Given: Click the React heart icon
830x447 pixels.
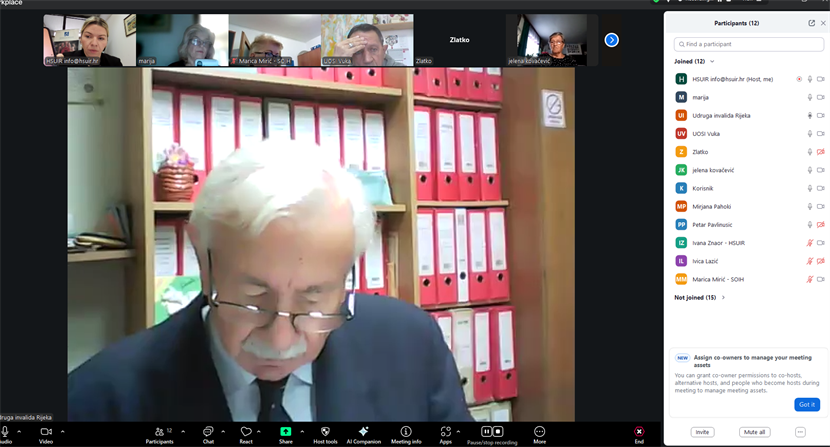Looking at the screenshot, I should click(246, 432).
